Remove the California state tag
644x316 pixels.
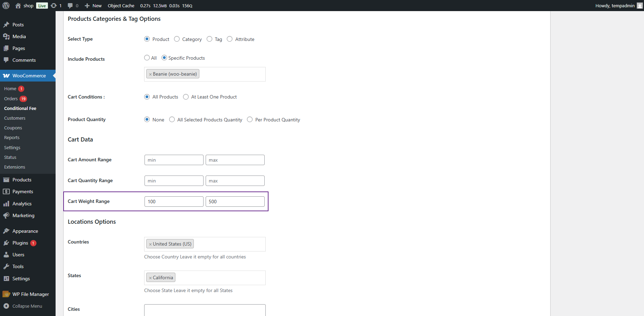(x=150, y=278)
